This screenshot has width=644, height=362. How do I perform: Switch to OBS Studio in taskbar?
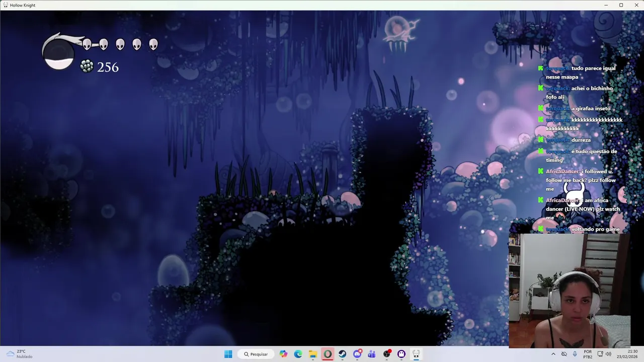pyautogui.click(x=386, y=354)
